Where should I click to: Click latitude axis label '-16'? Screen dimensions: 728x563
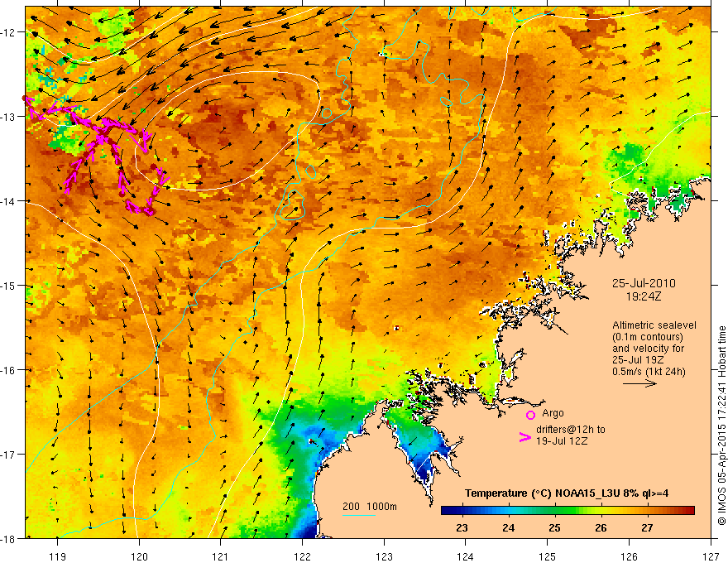click(8, 370)
